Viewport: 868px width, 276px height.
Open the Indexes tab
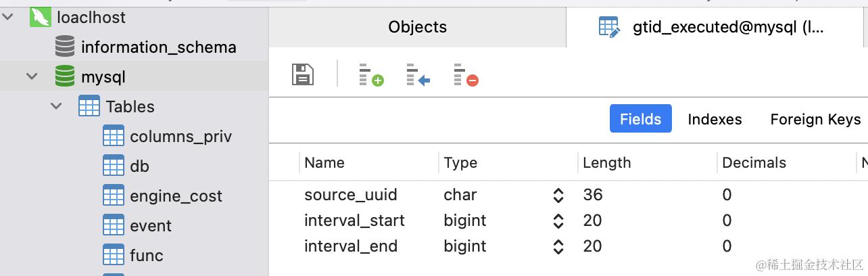[x=715, y=119]
